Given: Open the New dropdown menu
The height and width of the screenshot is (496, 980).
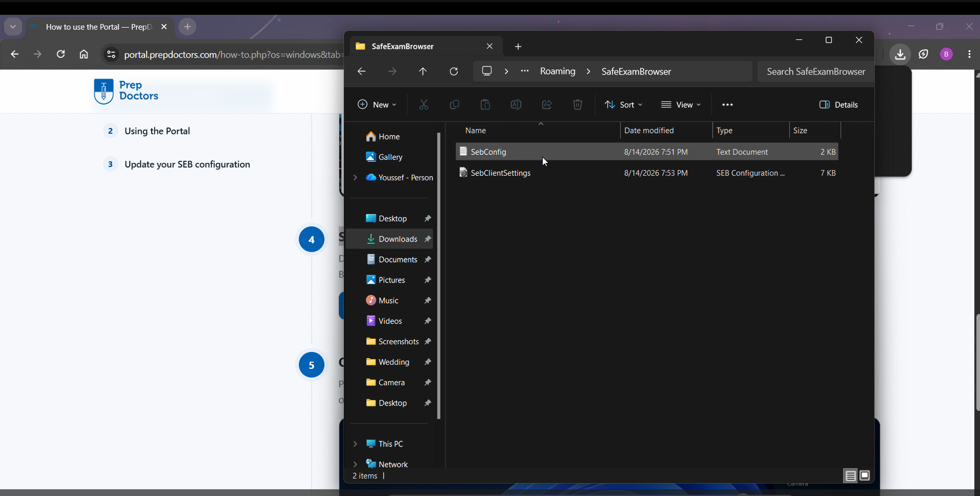Looking at the screenshot, I should click(x=377, y=105).
